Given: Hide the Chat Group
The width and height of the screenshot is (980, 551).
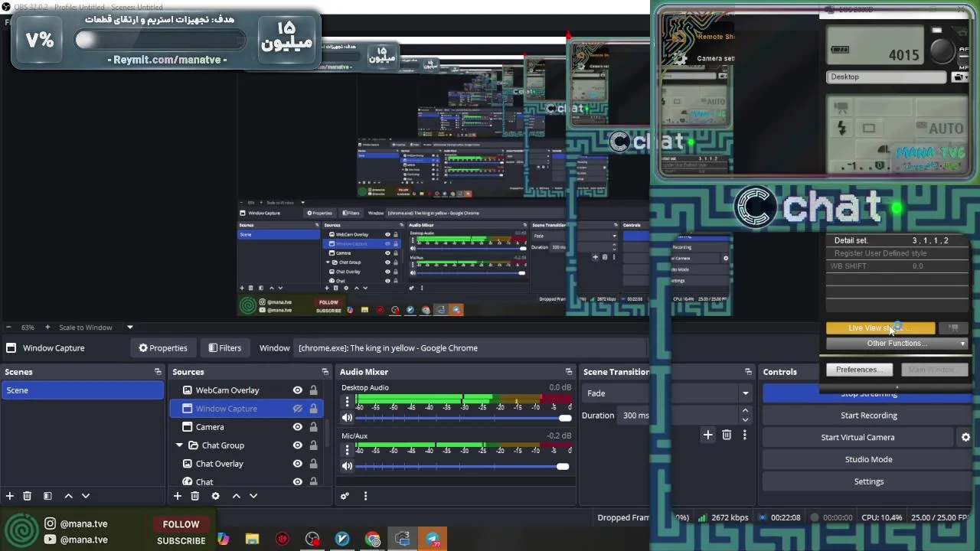Looking at the screenshot, I should tap(297, 445).
